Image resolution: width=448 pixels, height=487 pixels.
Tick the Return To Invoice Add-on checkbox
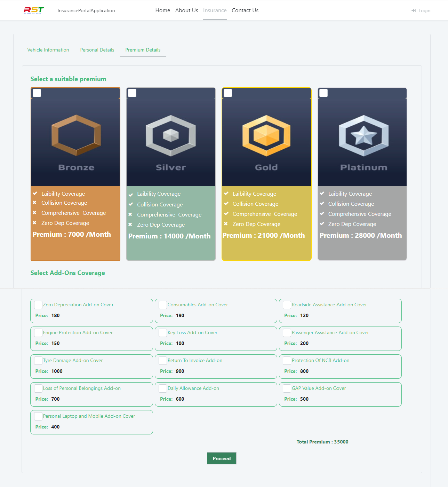[163, 361]
